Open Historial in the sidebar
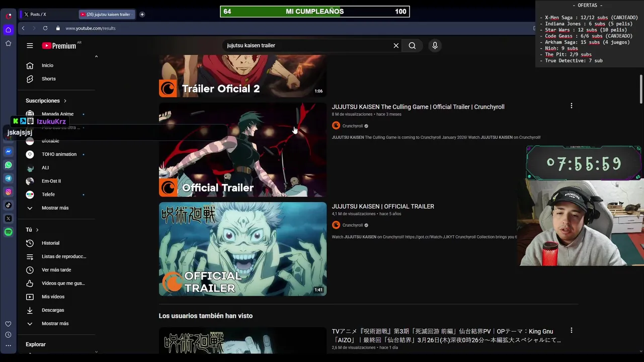644x362 pixels. (50, 243)
